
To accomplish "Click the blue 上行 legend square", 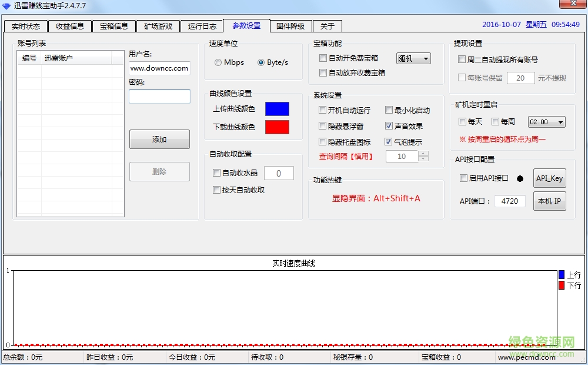I will pos(562,274).
